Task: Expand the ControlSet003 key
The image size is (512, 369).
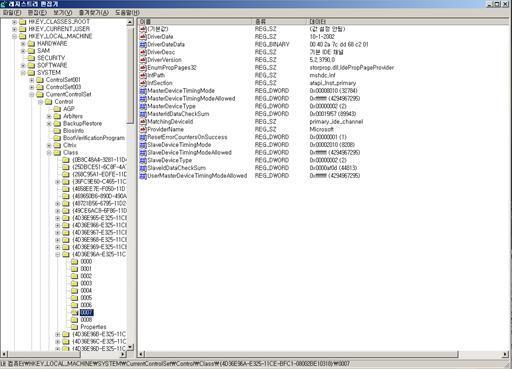Action: coord(32,87)
